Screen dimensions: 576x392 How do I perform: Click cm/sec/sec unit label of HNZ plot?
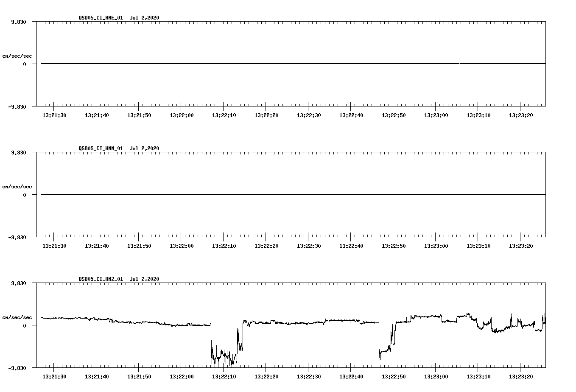point(17,317)
